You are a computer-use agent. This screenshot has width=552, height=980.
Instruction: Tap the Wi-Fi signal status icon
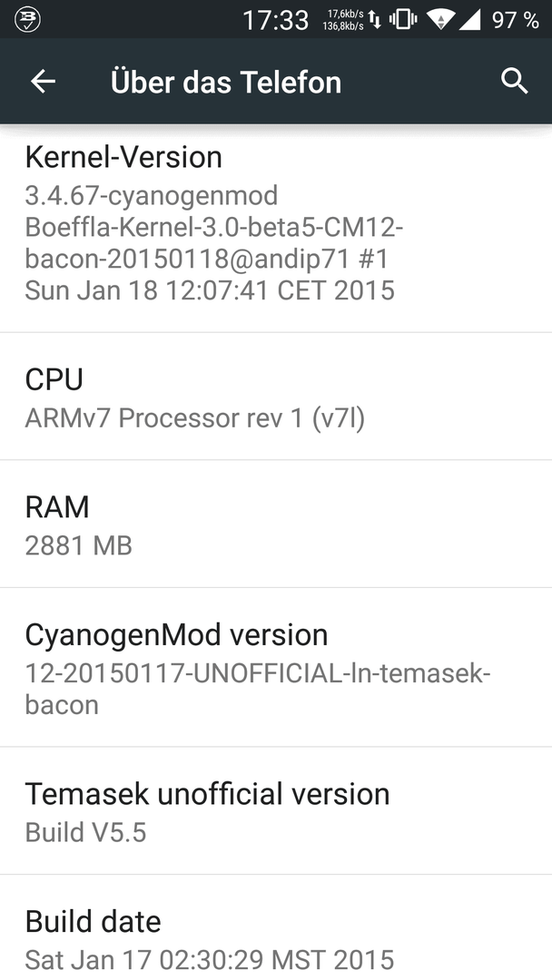click(440, 20)
